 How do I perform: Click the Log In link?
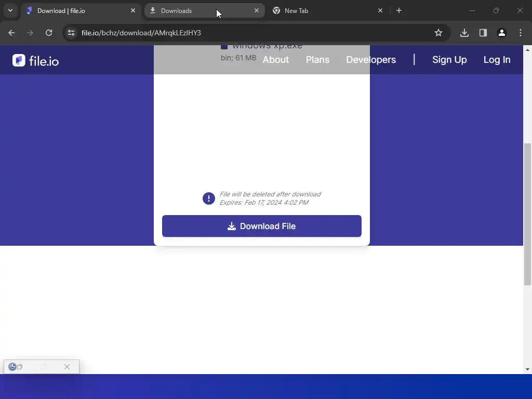(497, 60)
